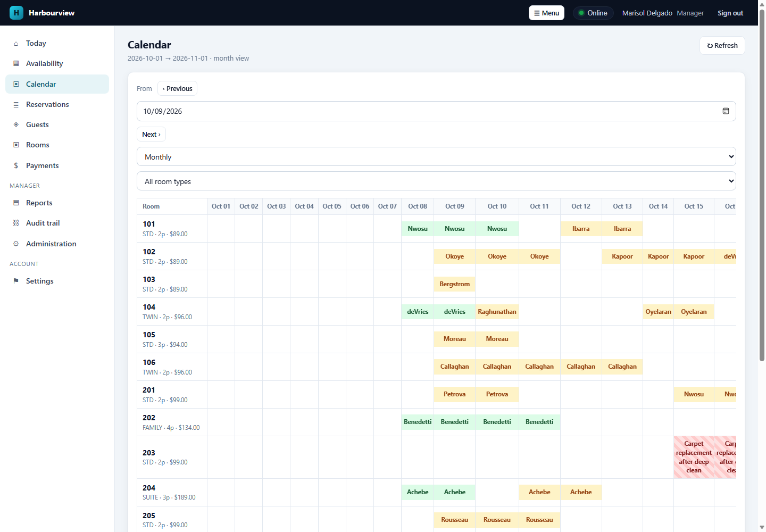
Task: Click the Online status indicator
Action: tap(593, 13)
